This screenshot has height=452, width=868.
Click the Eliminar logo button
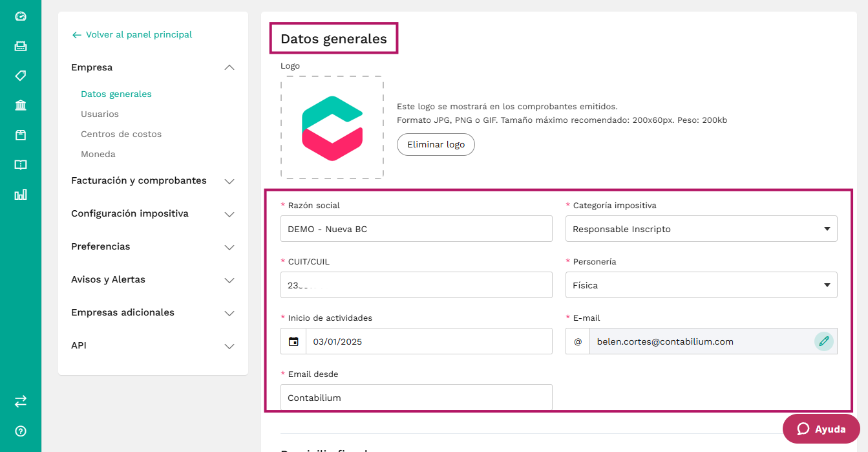436,144
